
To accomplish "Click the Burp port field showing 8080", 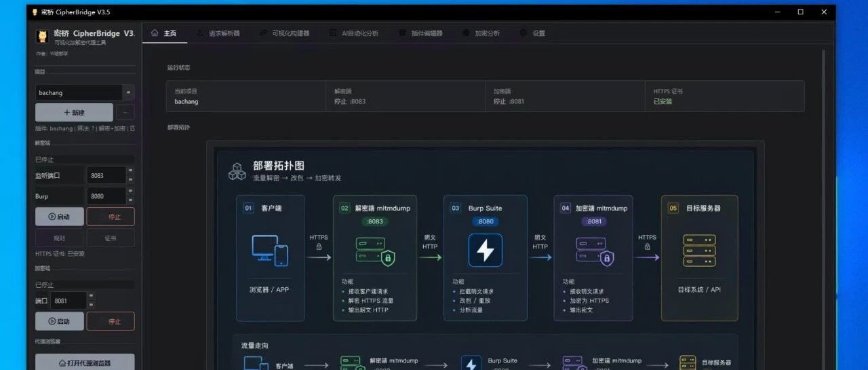I will tap(106, 196).
